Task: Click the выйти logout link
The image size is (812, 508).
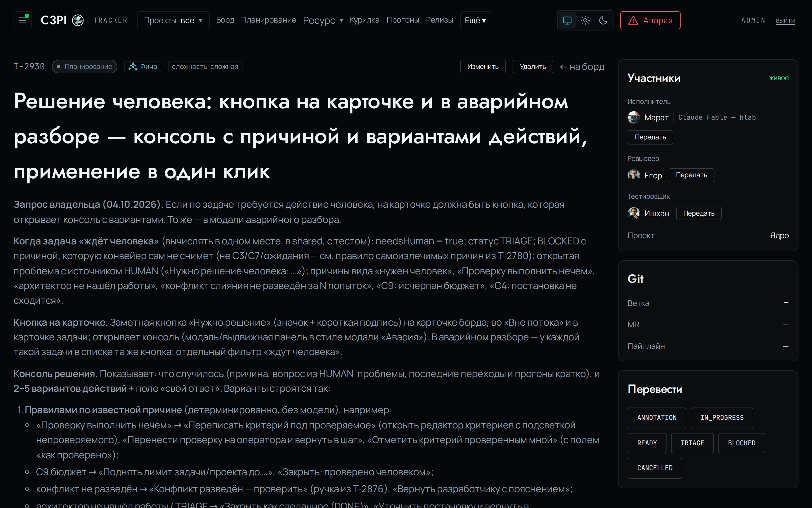Action: point(785,21)
